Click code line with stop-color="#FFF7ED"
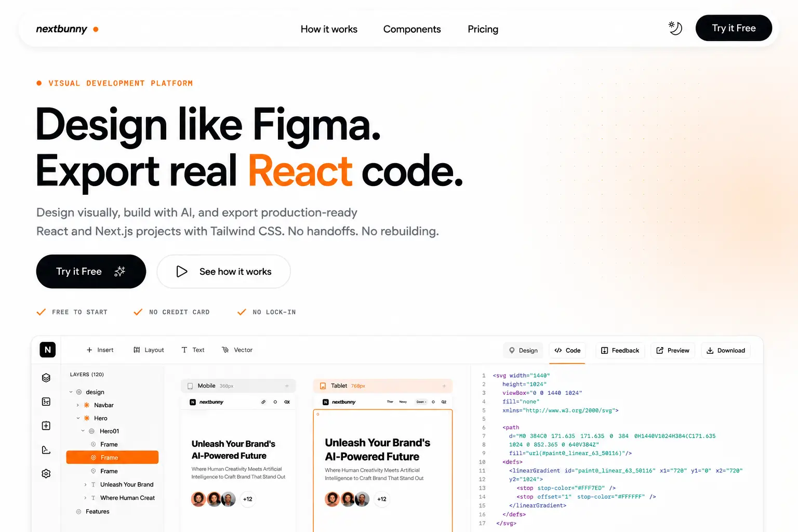This screenshot has height=532, width=798. [x=566, y=488]
